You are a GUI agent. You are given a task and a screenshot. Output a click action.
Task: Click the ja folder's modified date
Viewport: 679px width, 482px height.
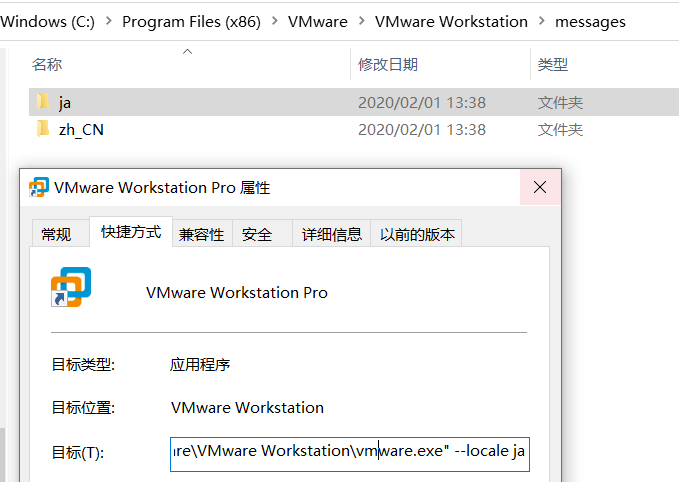click(422, 103)
